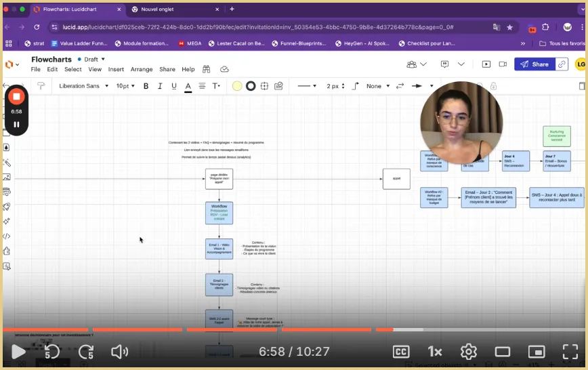
Task: Open the text alignment options
Action: coord(202,86)
